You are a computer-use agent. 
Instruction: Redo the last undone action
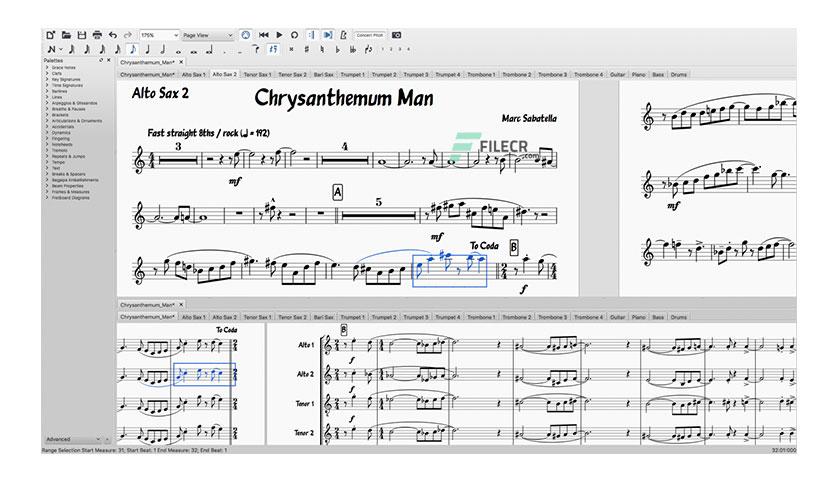tap(127, 35)
